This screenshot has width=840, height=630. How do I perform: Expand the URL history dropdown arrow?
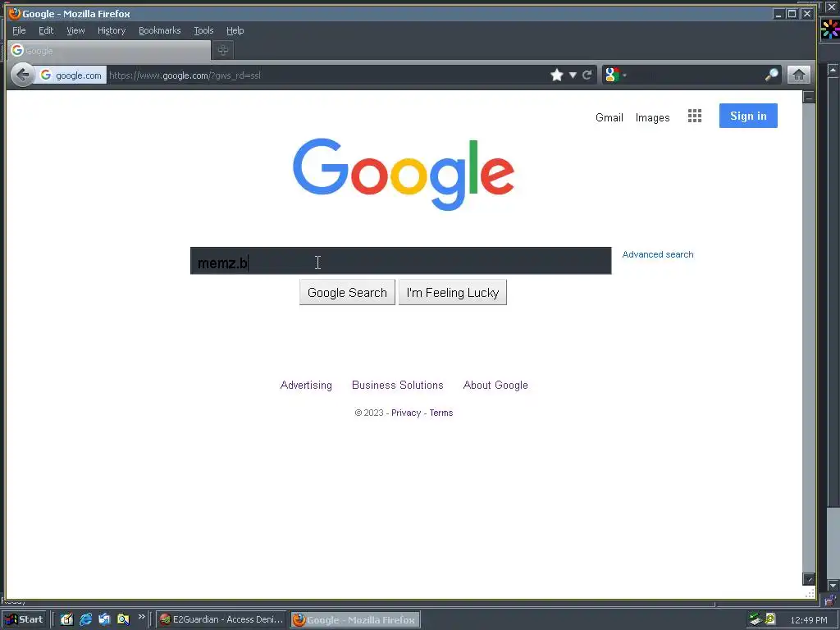(573, 75)
